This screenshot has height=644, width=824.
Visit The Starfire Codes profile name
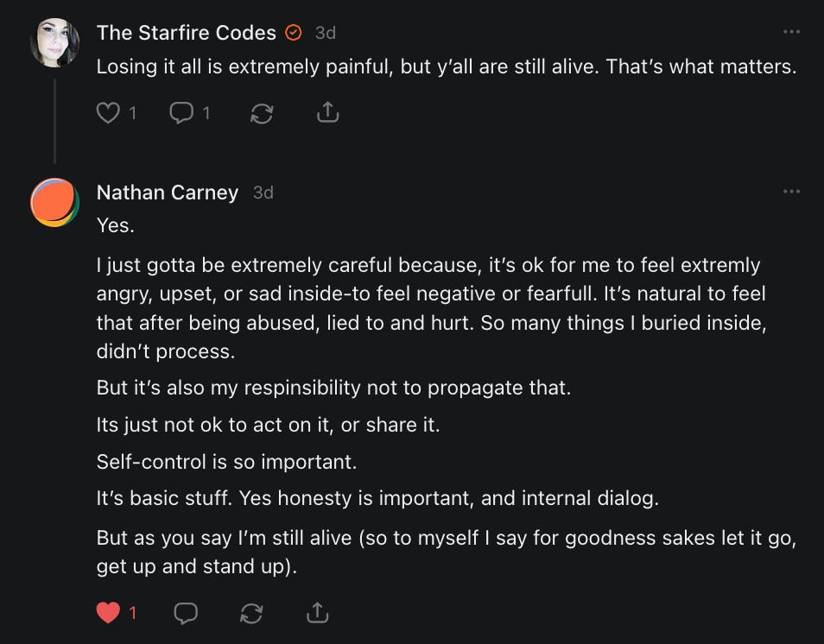pos(186,33)
